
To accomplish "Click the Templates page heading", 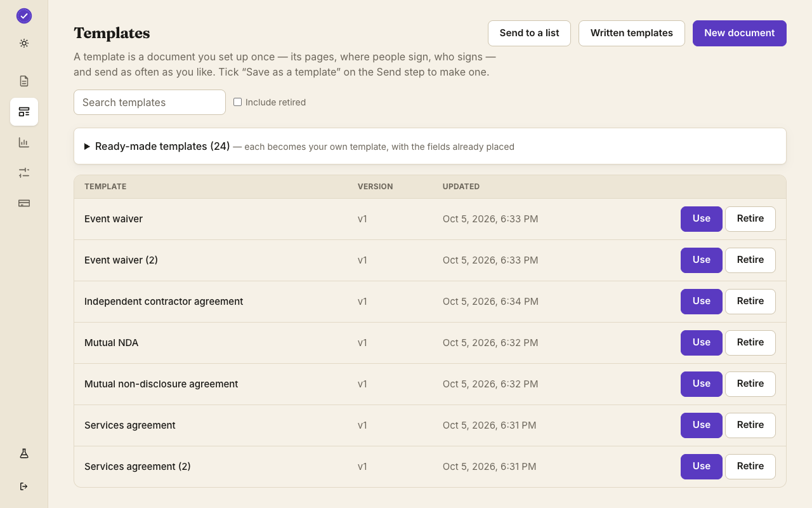I will point(112,33).
